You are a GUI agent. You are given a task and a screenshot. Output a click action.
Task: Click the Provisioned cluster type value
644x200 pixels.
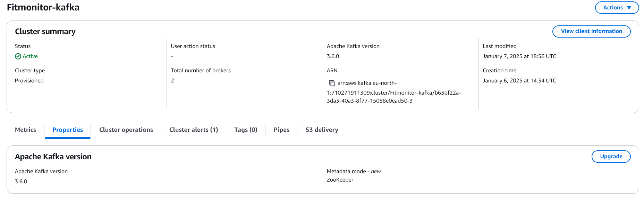pos(29,81)
